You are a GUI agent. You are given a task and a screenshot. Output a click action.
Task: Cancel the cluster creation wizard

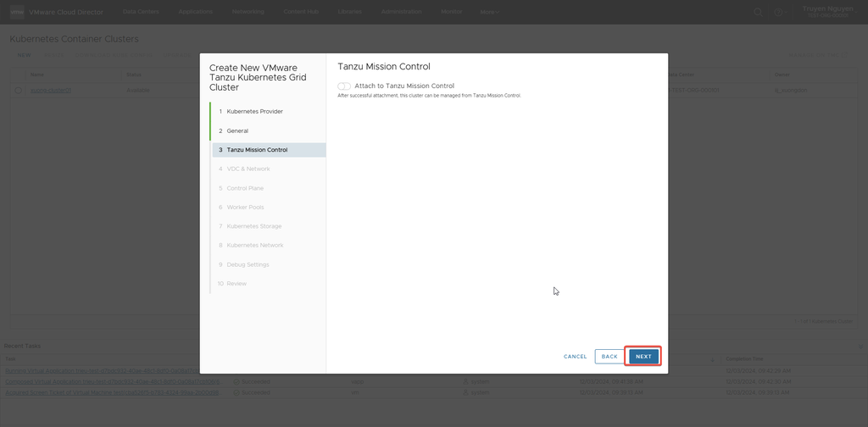[575, 357]
